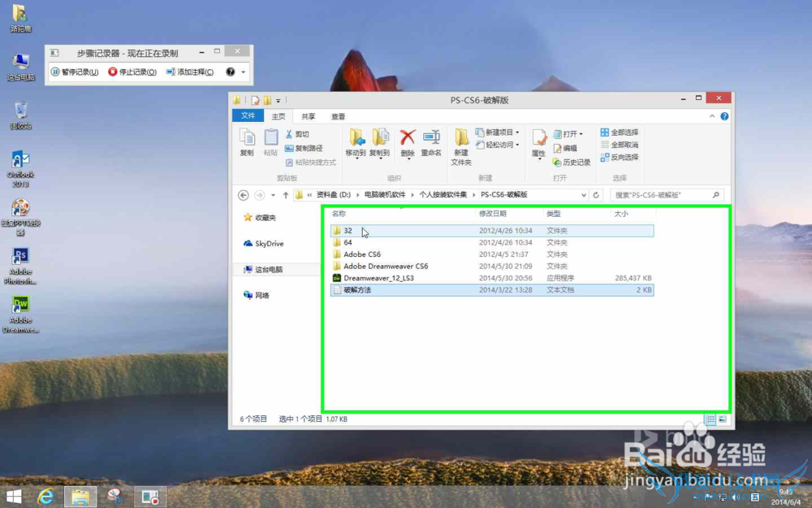Screen dimensions: 812x508
Task: Select Favorites (收藏夹) in navigation pane
Action: (x=260, y=218)
